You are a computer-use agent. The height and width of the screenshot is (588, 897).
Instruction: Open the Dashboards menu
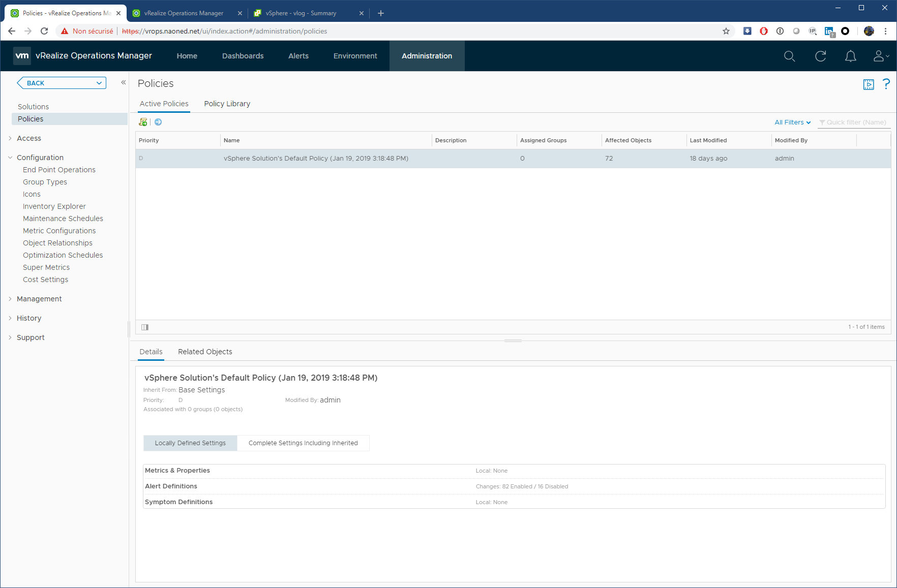243,56
